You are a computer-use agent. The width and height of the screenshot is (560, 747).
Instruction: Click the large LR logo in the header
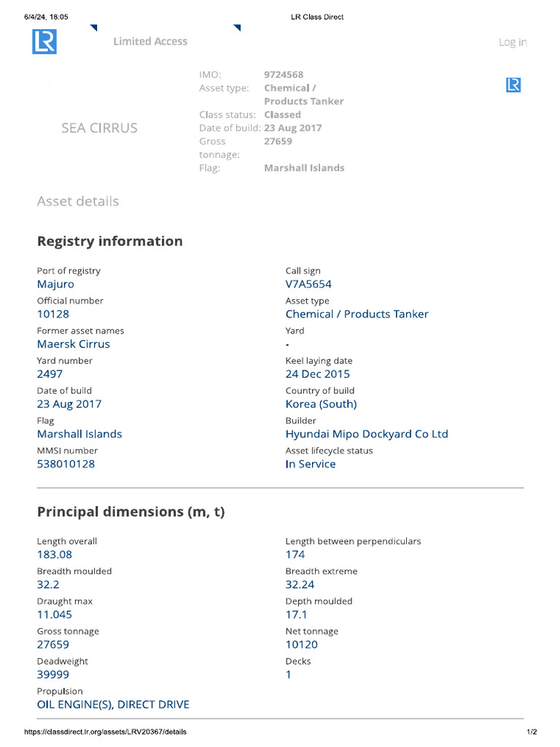point(44,42)
